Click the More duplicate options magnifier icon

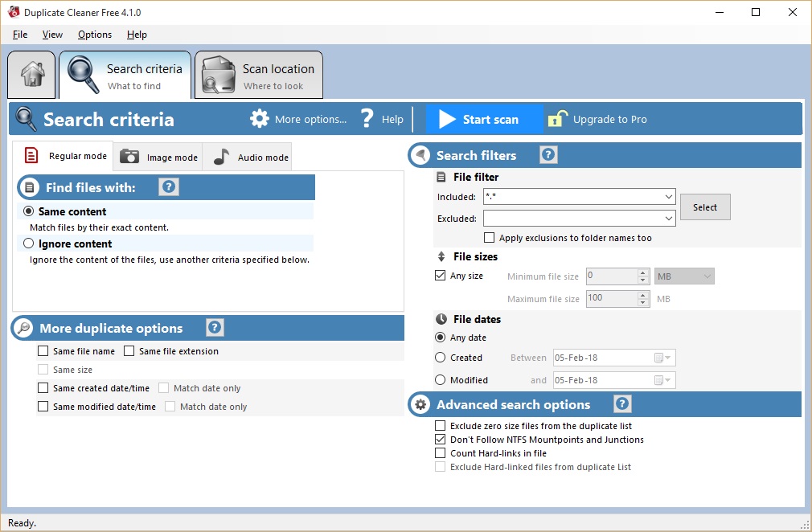coord(23,328)
